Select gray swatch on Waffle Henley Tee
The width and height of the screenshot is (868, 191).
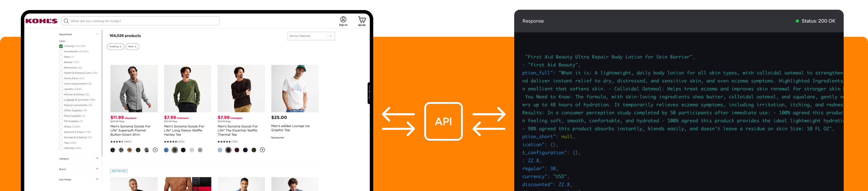coord(200,150)
